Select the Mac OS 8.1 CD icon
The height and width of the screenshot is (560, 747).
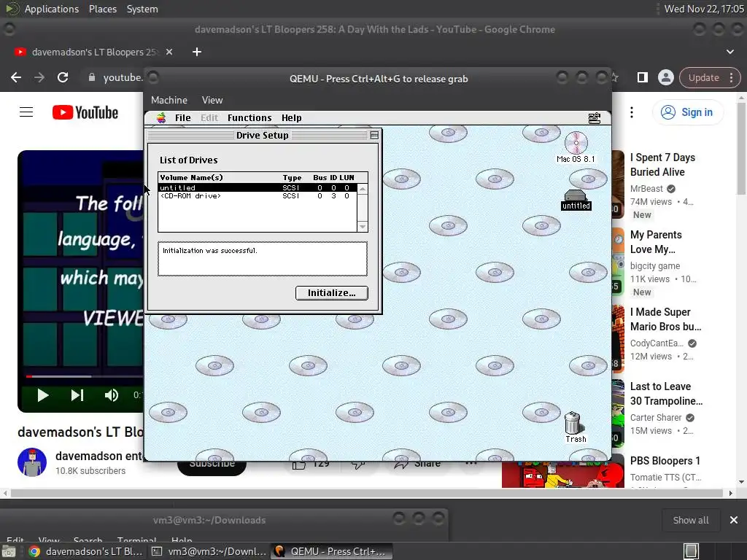coord(576,147)
